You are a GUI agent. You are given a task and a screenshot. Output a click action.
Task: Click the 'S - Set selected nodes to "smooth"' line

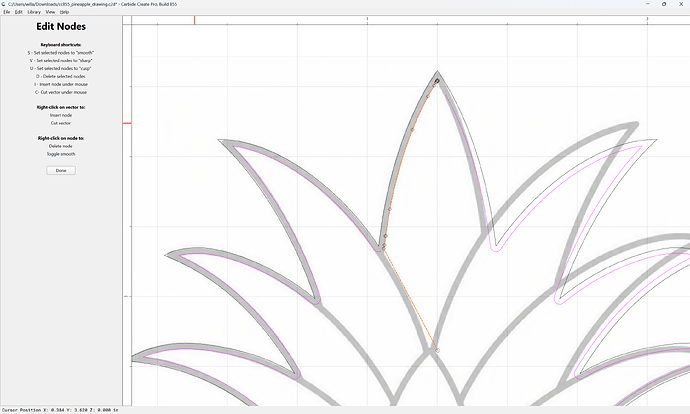point(61,53)
